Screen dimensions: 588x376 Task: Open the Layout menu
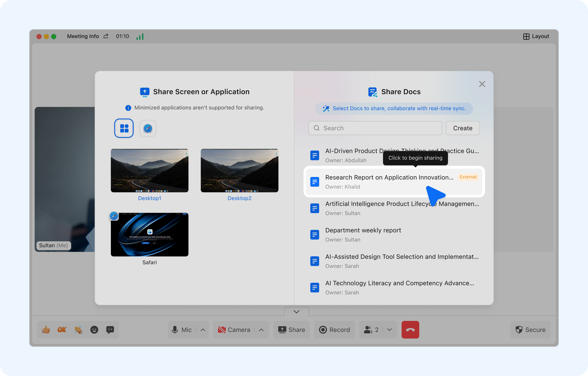536,36
